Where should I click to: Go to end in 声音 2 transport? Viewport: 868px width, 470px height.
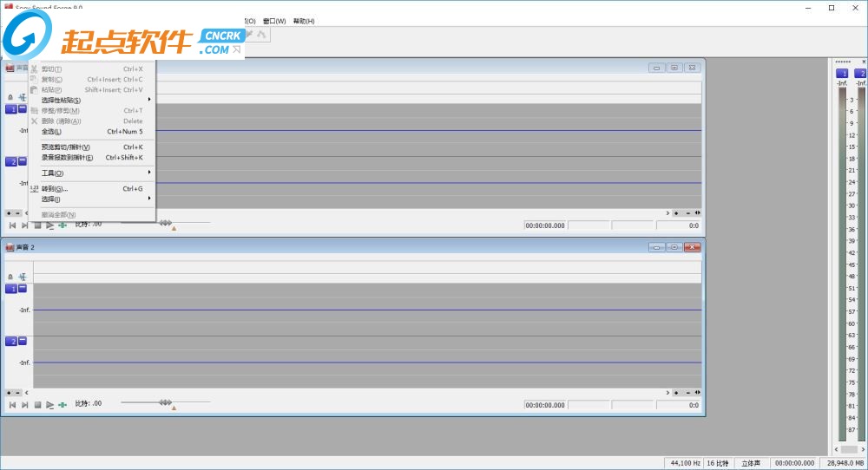click(25, 405)
